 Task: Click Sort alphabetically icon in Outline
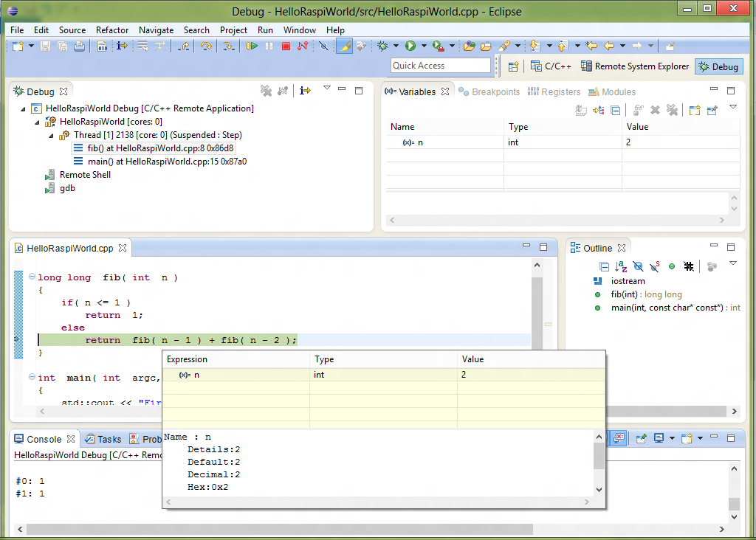point(621,266)
